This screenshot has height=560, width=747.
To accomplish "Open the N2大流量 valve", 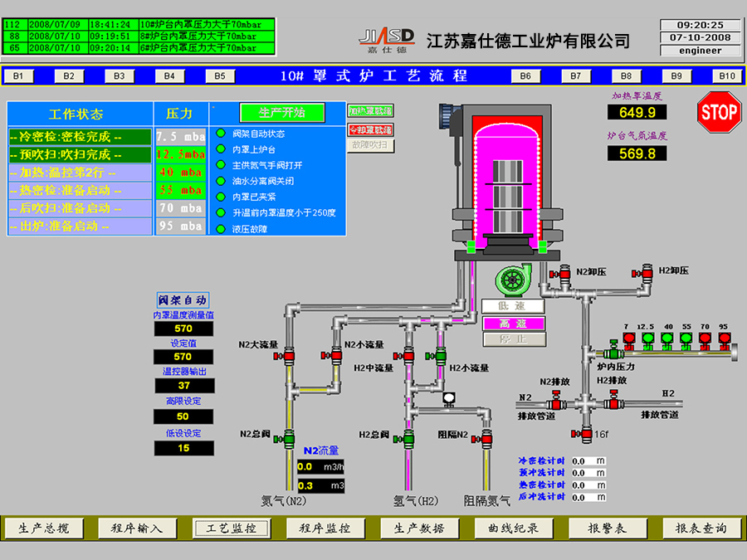I will pos(290,353).
